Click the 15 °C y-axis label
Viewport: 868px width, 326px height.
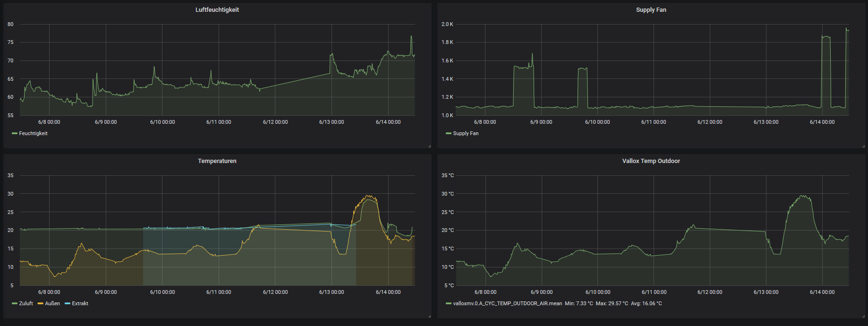point(447,249)
